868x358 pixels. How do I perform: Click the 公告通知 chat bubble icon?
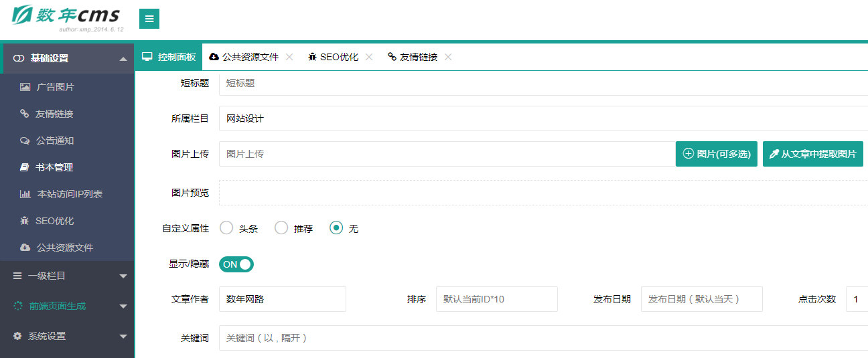click(x=25, y=141)
